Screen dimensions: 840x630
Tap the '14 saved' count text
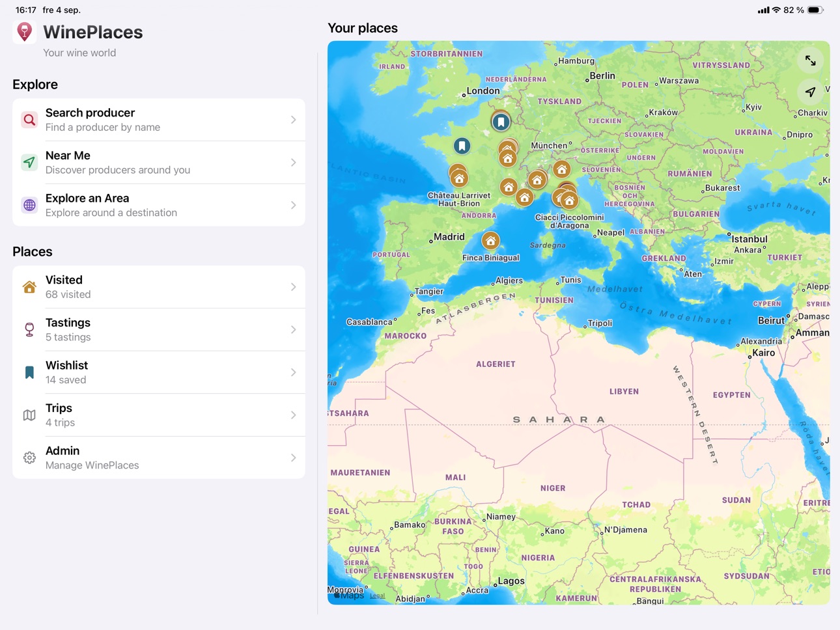pyautogui.click(x=66, y=380)
